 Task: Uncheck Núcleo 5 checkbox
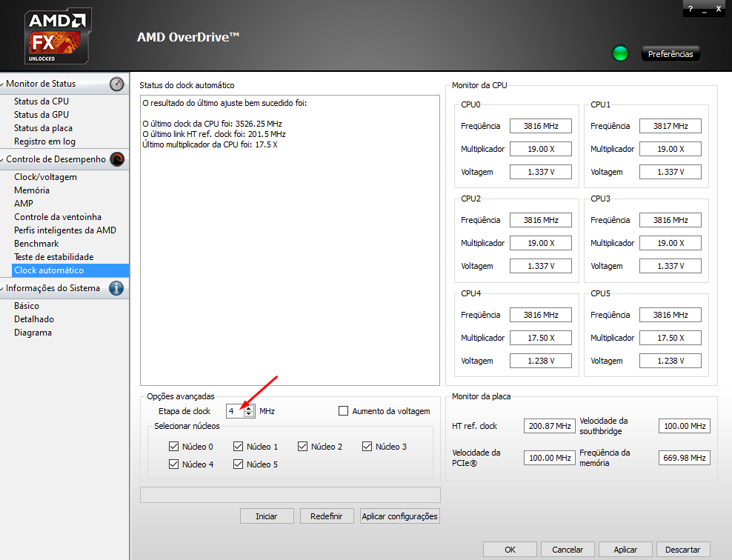tap(238, 464)
